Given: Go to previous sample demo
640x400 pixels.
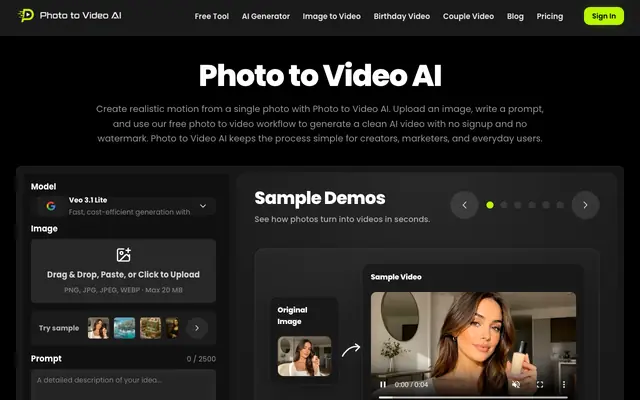Looking at the screenshot, I should pyautogui.click(x=464, y=205).
